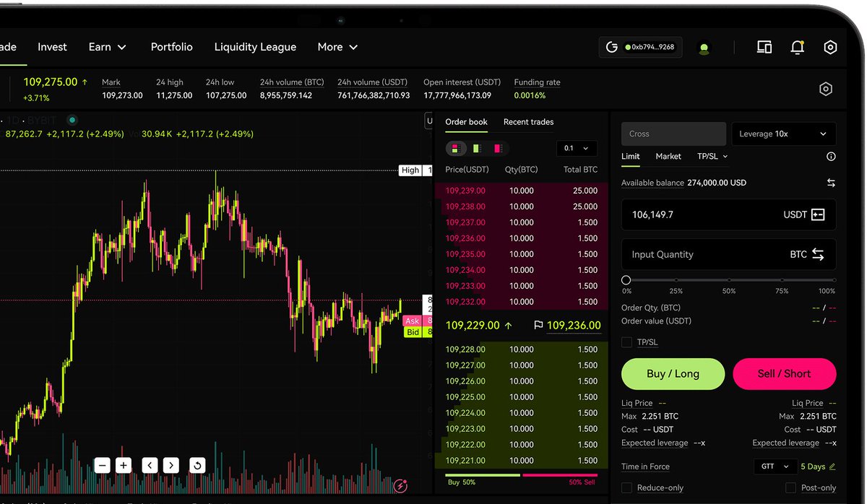Go to Portfolio page
Viewport: 867px width, 504px height.
[x=171, y=47]
